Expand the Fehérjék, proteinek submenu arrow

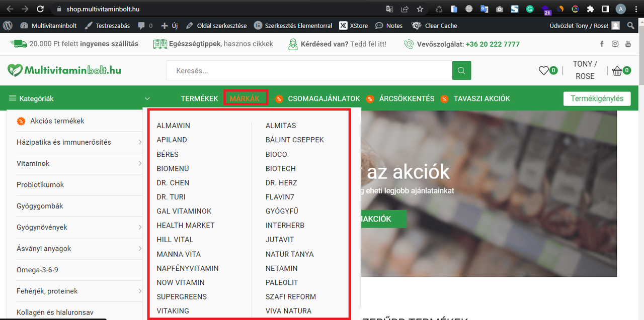click(x=140, y=291)
